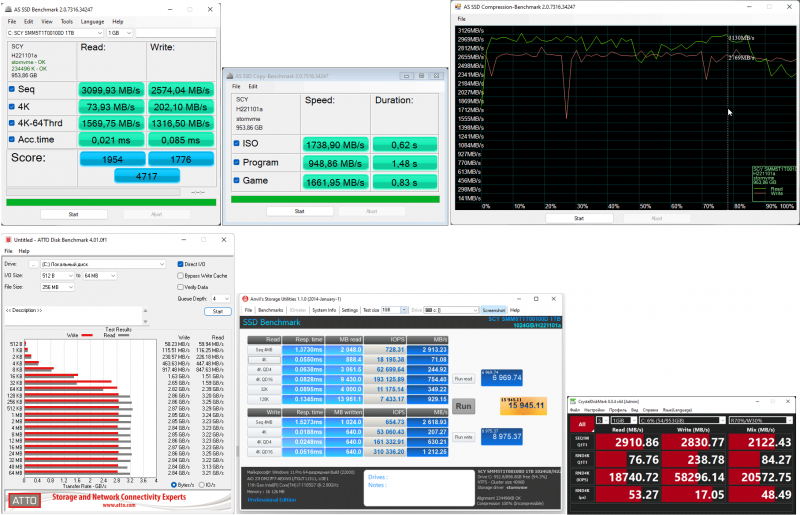This screenshot has width=800, height=515.
Task: Open the 512 B I/O size dropdown
Action: pos(58,276)
